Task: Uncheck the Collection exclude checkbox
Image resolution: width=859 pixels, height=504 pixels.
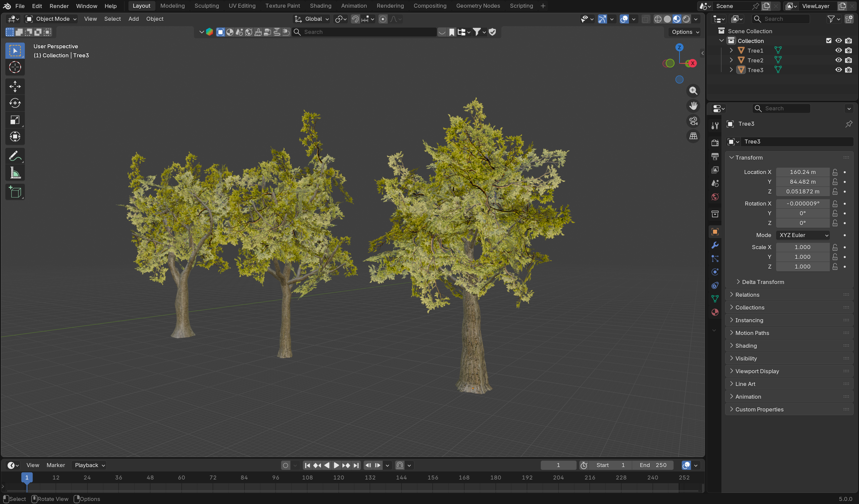Action: 829,41
